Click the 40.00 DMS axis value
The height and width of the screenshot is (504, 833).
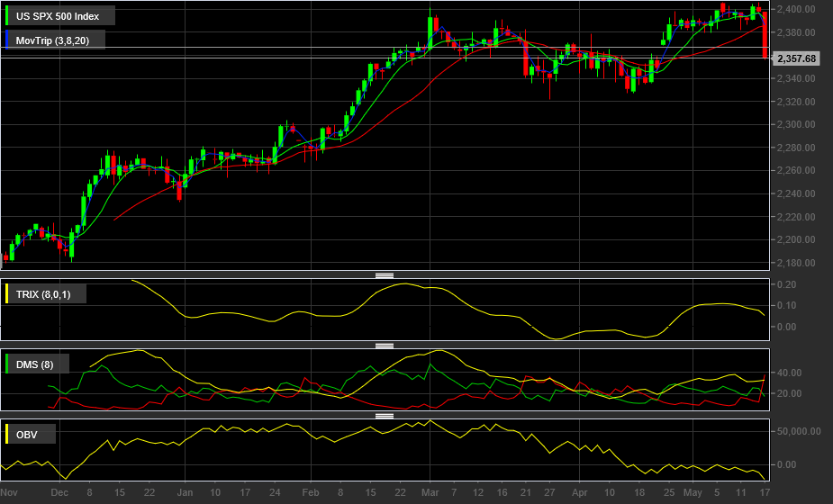point(789,373)
